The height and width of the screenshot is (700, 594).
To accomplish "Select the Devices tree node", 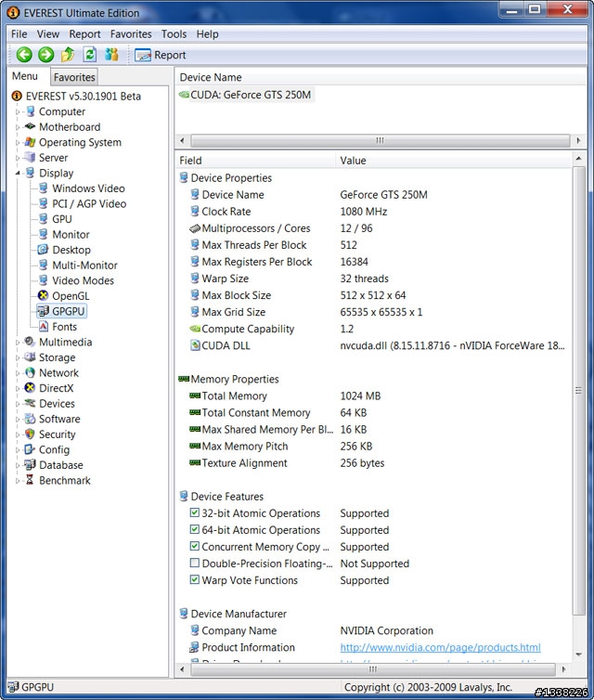I will (x=57, y=404).
